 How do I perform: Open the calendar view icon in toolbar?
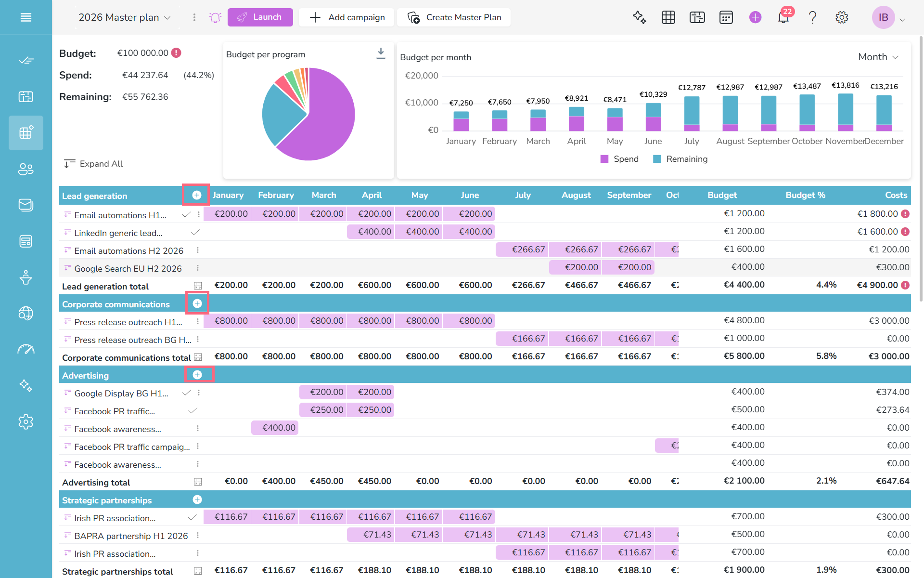[726, 17]
